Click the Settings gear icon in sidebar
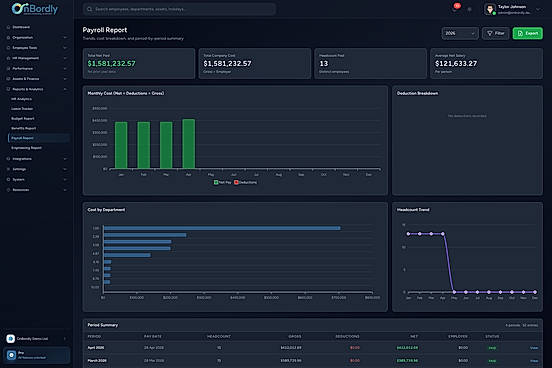 pyautogui.click(x=8, y=169)
